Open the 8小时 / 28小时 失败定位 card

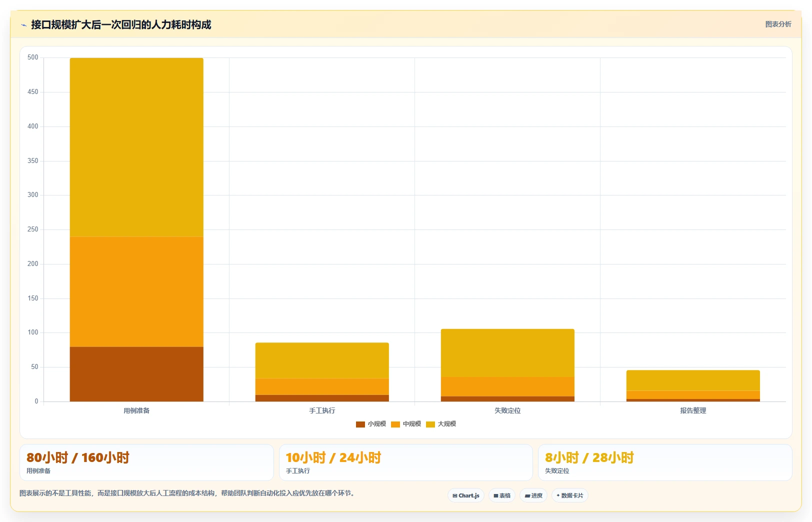665,462
